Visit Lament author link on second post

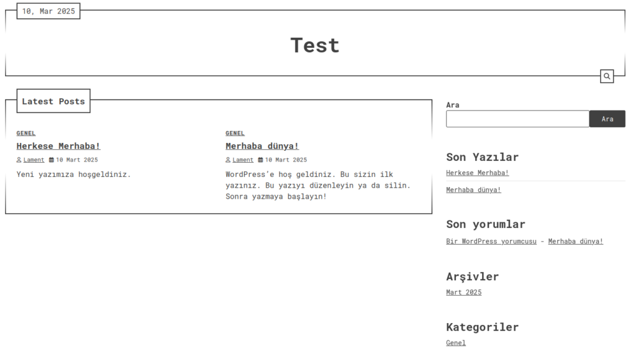[x=243, y=160]
